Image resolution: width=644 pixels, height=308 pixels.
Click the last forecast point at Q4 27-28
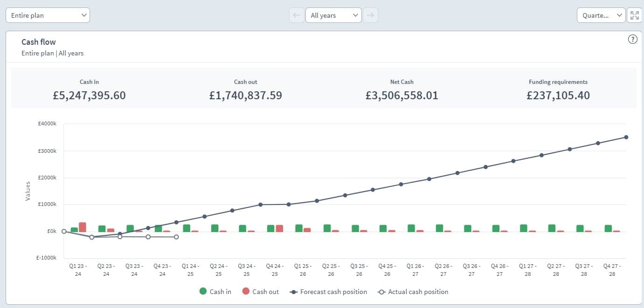[626, 137]
